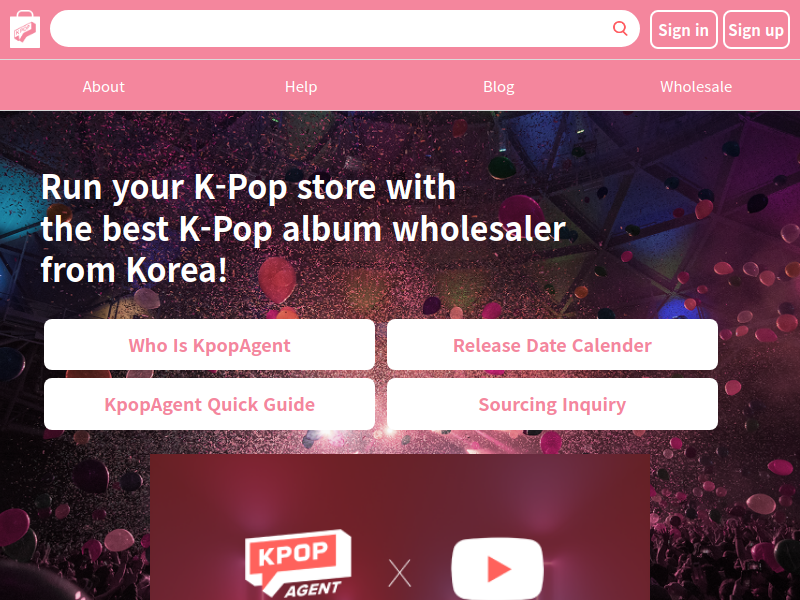Click the magnifying glass search icon

[620, 29]
